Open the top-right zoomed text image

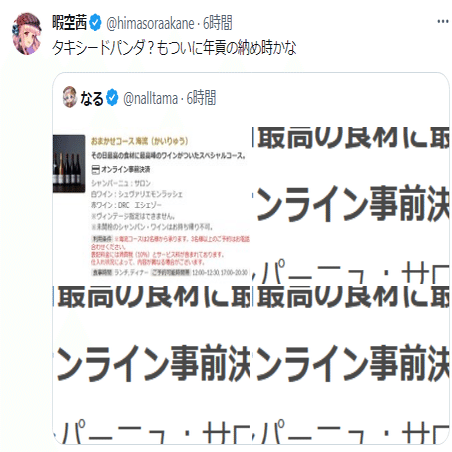[x=351, y=206]
